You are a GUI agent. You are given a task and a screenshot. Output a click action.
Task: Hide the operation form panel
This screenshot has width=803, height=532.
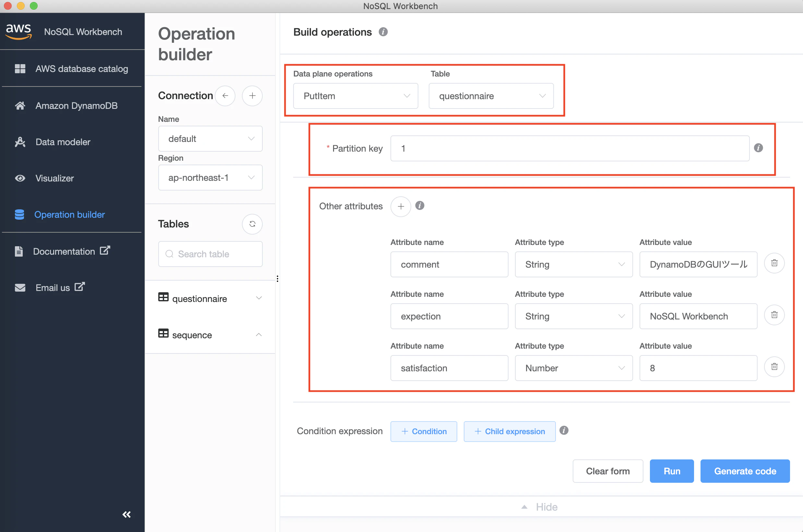pos(540,507)
